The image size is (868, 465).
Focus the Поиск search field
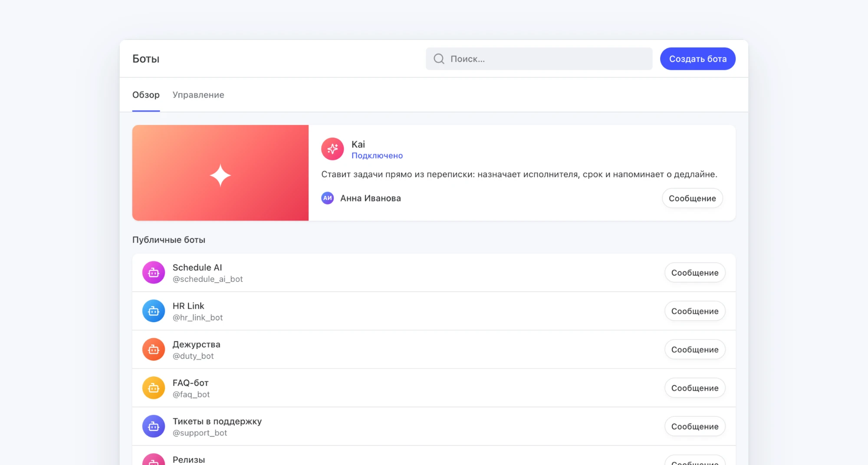pos(539,59)
